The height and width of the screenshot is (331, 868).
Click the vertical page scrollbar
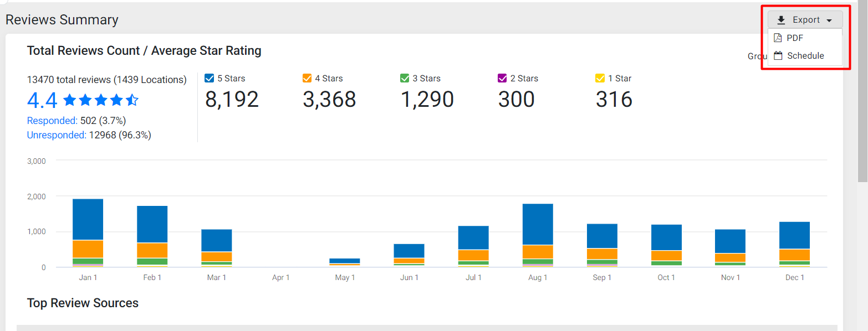pos(862,91)
